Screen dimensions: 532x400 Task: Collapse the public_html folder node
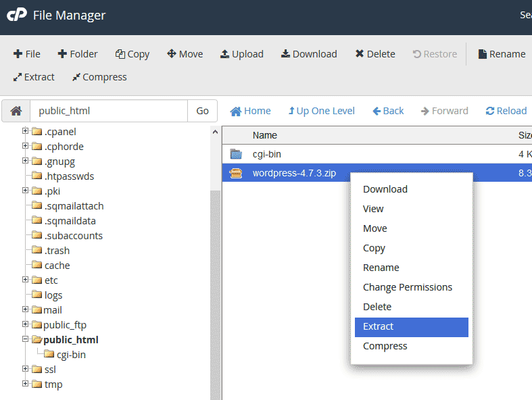(25, 339)
